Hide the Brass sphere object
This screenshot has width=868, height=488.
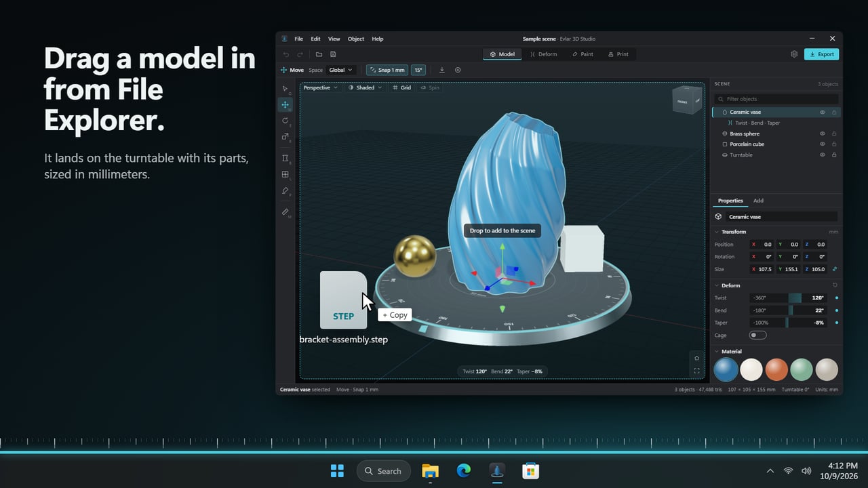(x=823, y=134)
